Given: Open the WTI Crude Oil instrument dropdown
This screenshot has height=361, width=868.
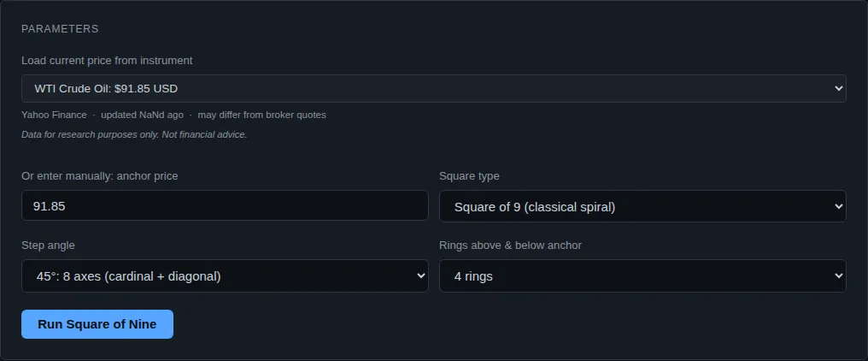Looking at the screenshot, I should pyautogui.click(x=433, y=89).
